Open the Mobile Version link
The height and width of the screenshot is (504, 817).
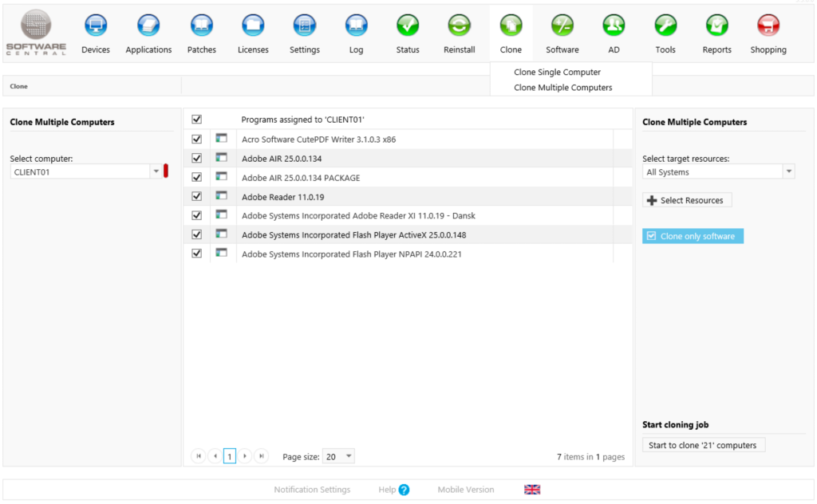pos(466,490)
